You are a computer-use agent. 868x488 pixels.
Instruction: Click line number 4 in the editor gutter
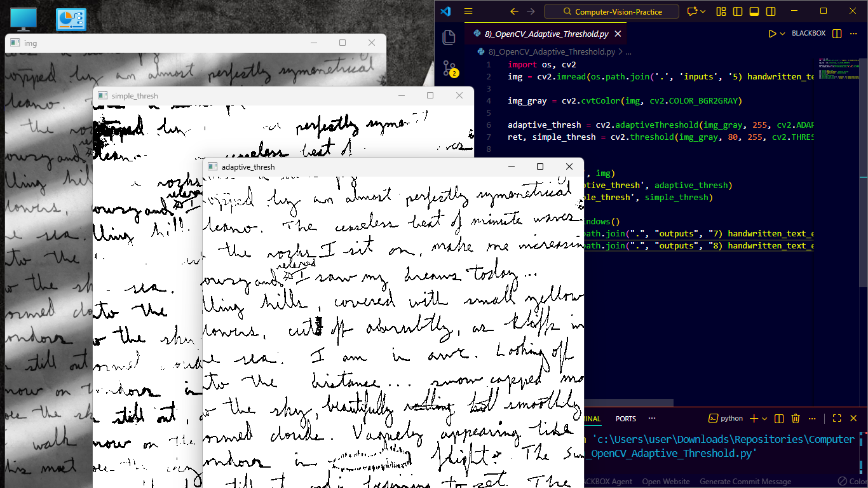488,100
